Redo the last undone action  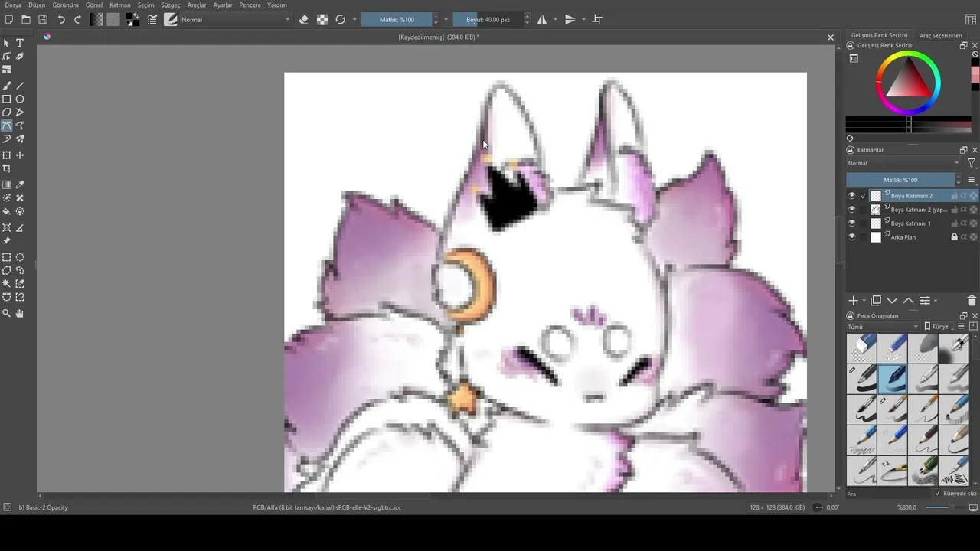78,20
